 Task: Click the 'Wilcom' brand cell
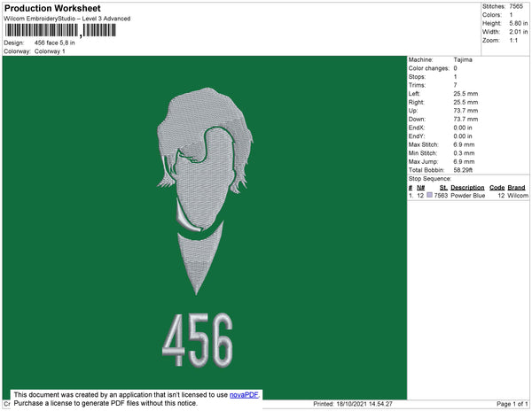point(518,196)
